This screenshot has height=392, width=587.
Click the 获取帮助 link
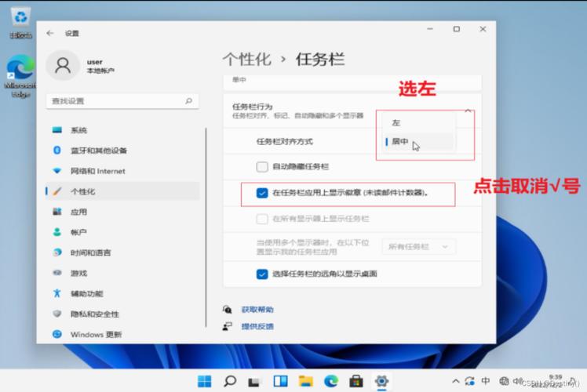pos(257,310)
